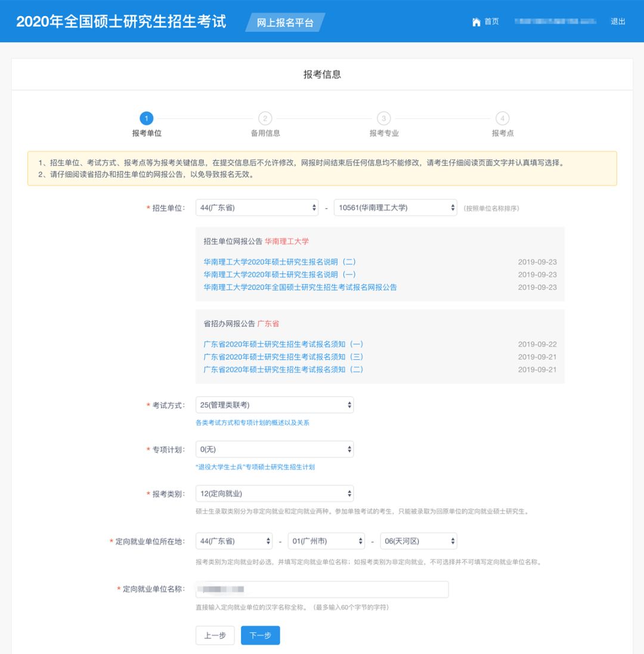Open the 12(定向就业) category dropdown
Viewport: 644px width, 654px height.
(274, 493)
